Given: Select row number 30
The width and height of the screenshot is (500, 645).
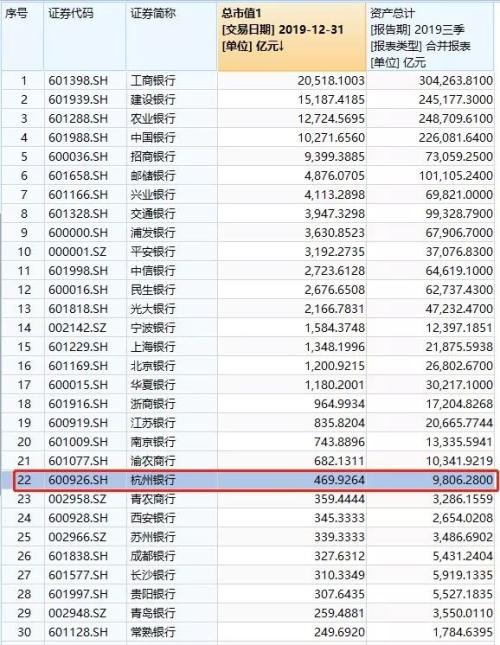Looking at the screenshot, I should [23, 632].
